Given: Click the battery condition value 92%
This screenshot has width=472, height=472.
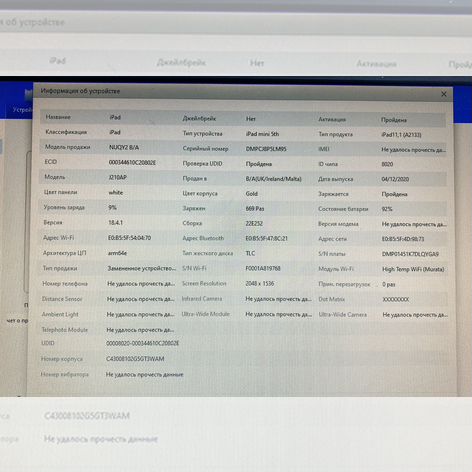Looking at the screenshot, I should 387,209.
